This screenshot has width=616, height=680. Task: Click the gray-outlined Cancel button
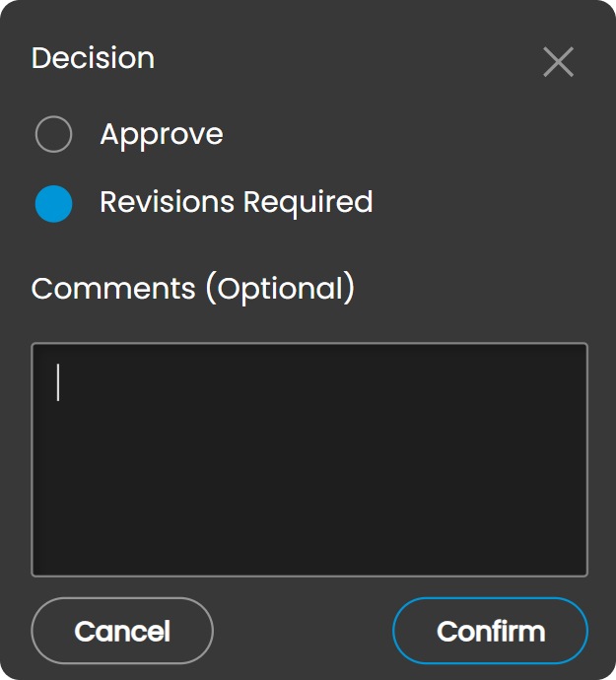tap(122, 631)
